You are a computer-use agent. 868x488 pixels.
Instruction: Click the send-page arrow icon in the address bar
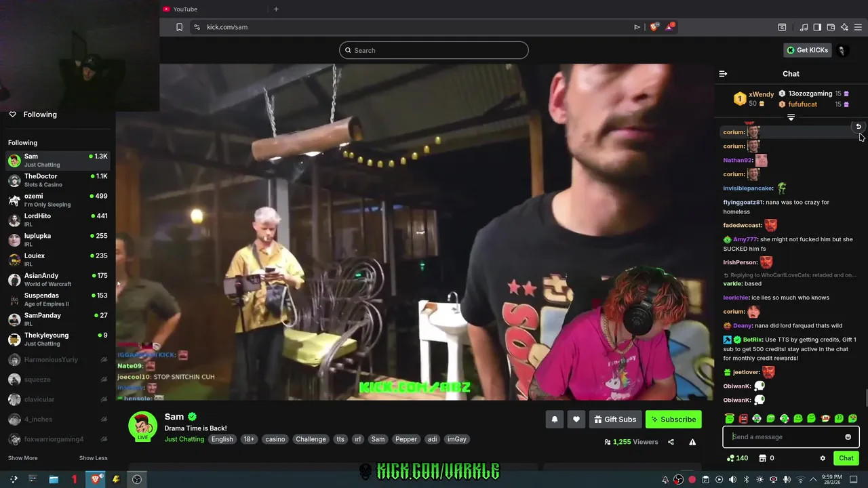point(637,27)
